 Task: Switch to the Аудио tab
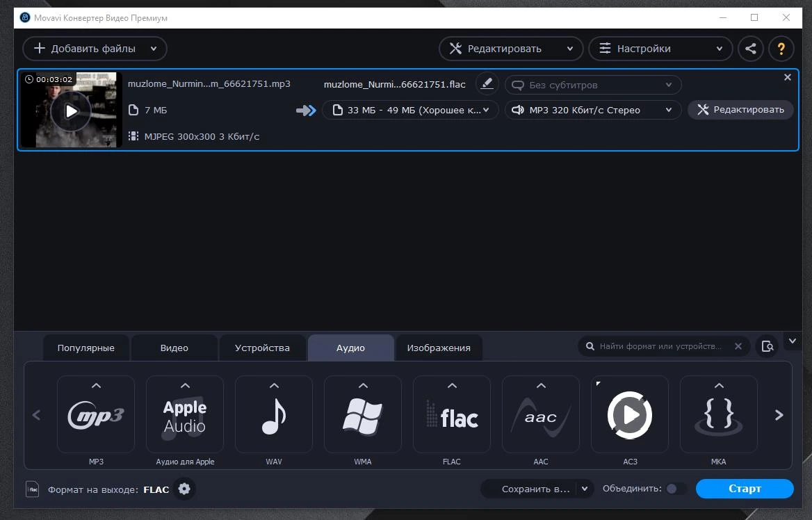[x=350, y=348]
